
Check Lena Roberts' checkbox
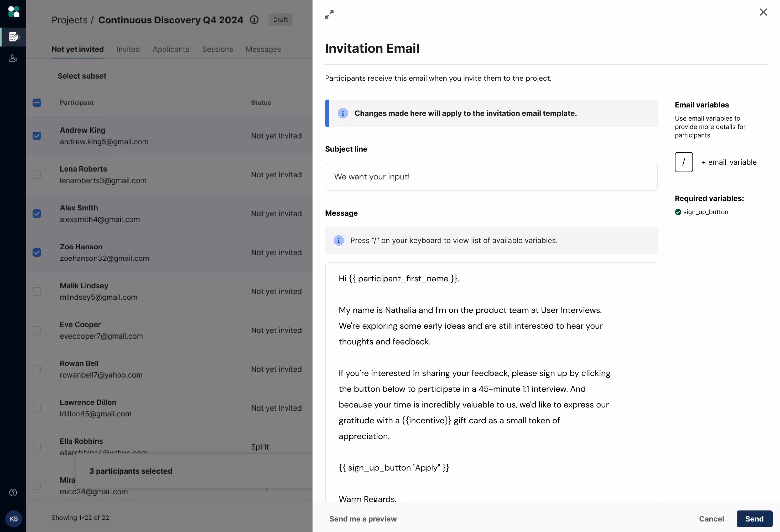point(37,175)
